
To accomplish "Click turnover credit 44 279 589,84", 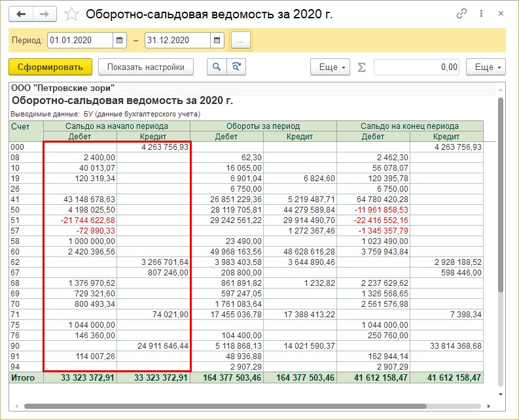I will [309, 210].
